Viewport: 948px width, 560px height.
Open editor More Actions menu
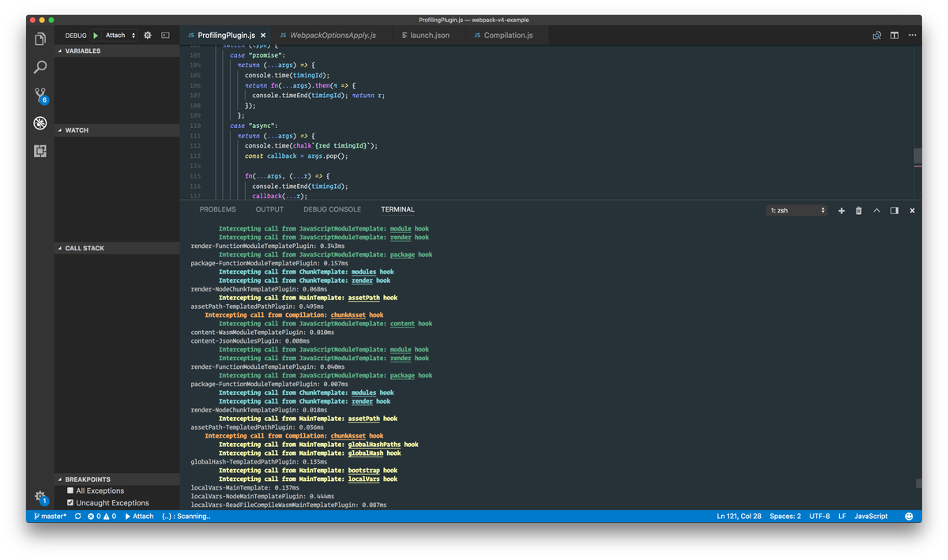click(x=912, y=36)
